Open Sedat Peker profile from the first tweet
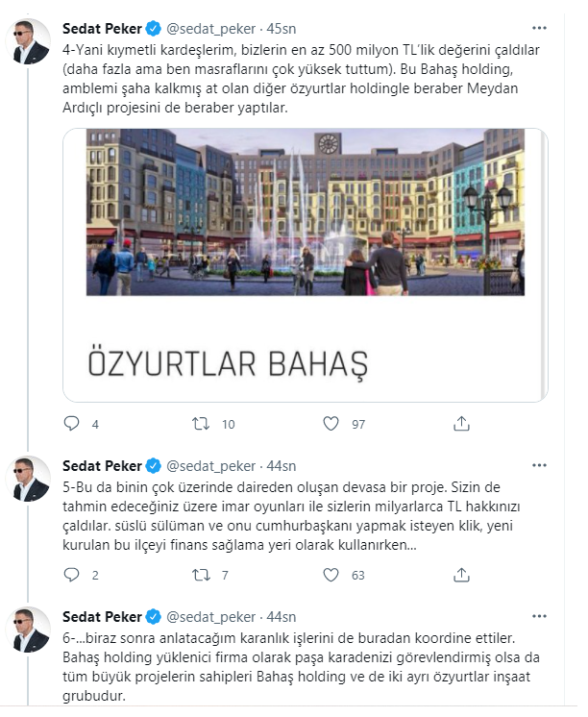Screen dimensions: 588x717 point(102,28)
